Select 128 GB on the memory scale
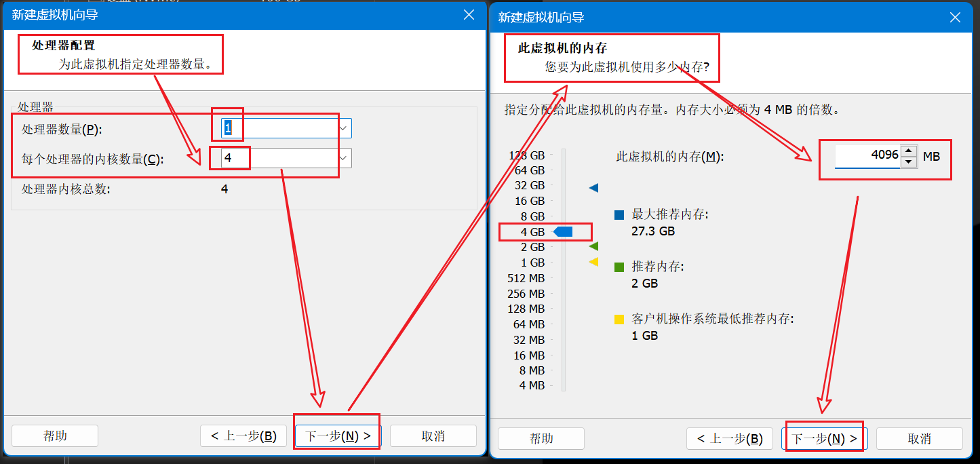The height and width of the screenshot is (464, 980). coord(526,155)
